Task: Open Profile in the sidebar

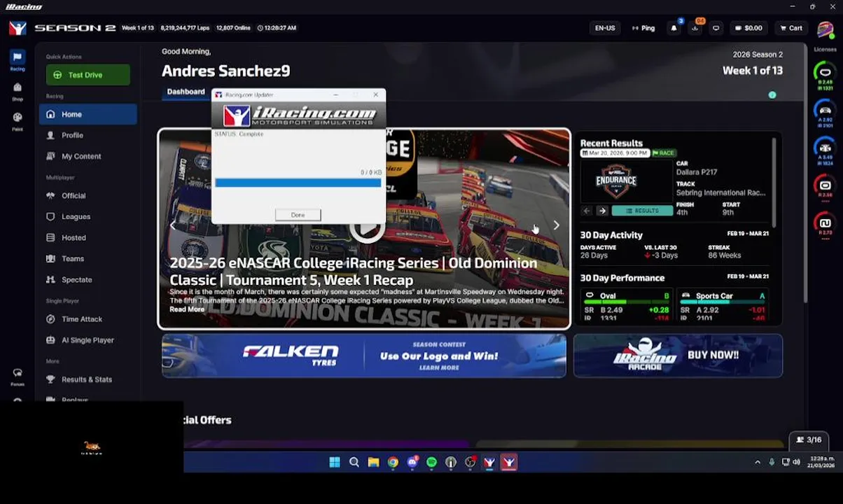Action: [x=88, y=135]
